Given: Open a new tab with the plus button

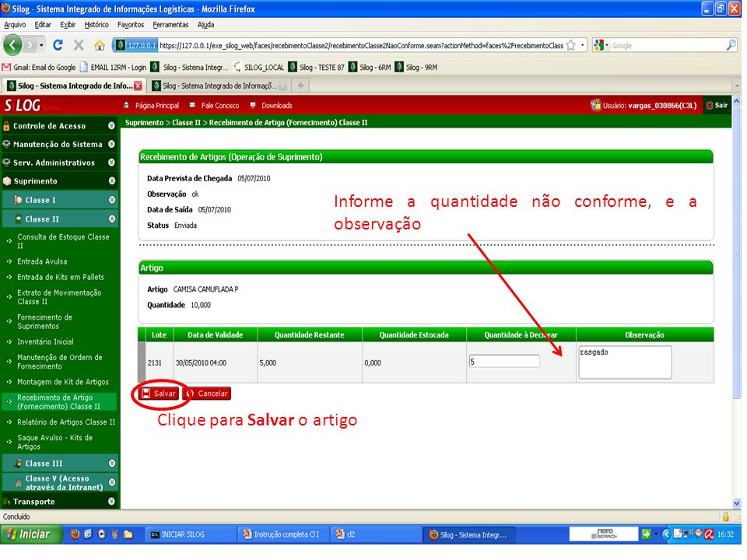Looking at the screenshot, I should tap(300, 86).
